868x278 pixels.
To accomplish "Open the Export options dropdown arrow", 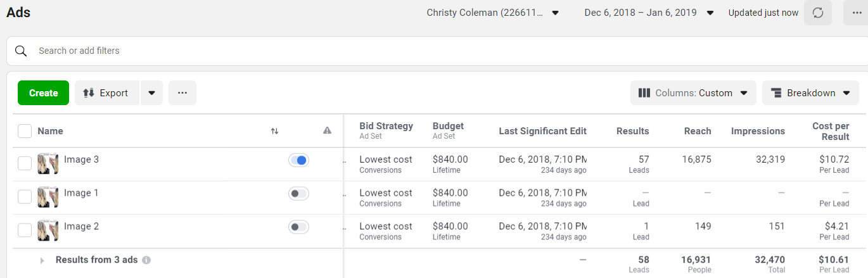I will pyautogui.click(x=151, y=93).
